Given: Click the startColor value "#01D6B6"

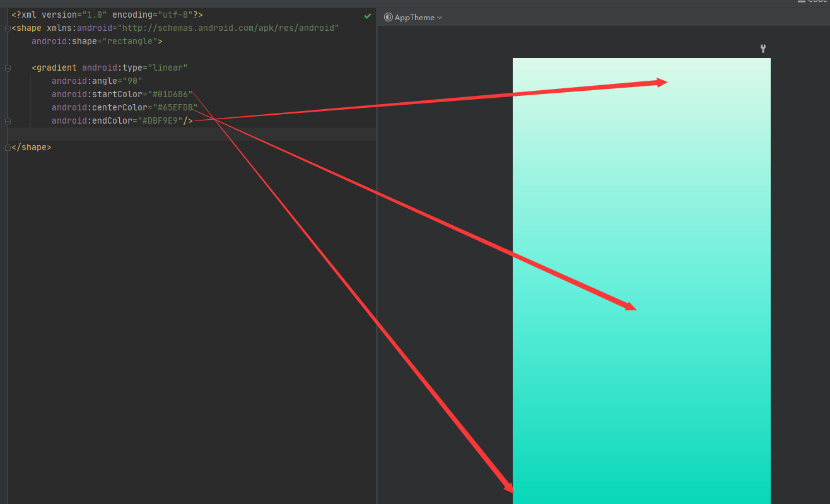Looking at the screenshot, I should coord(170,94).
